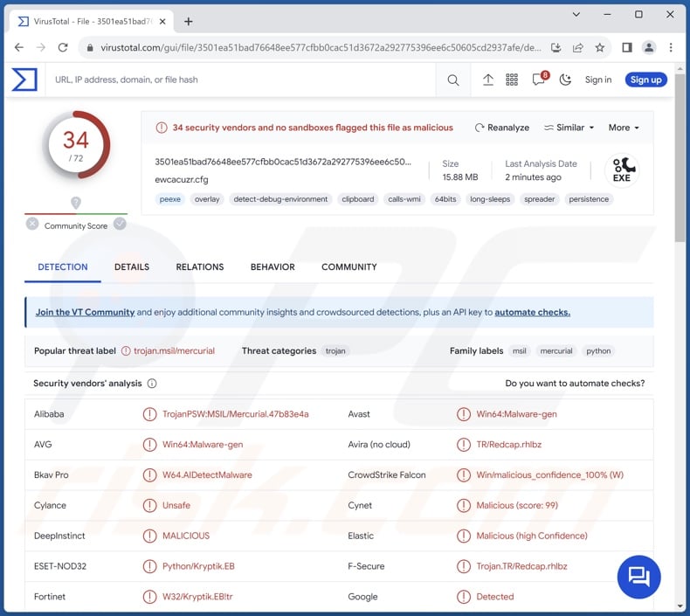Click the info icon beside Security vendors' analysis
Screen dimensions: 690x616
[x=152, y=384]
